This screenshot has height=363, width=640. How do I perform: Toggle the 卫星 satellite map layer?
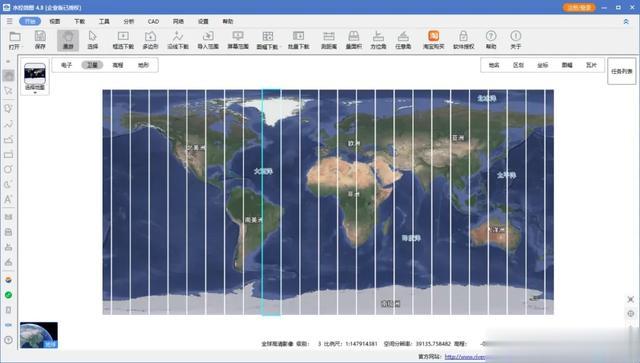click(92, 65)
